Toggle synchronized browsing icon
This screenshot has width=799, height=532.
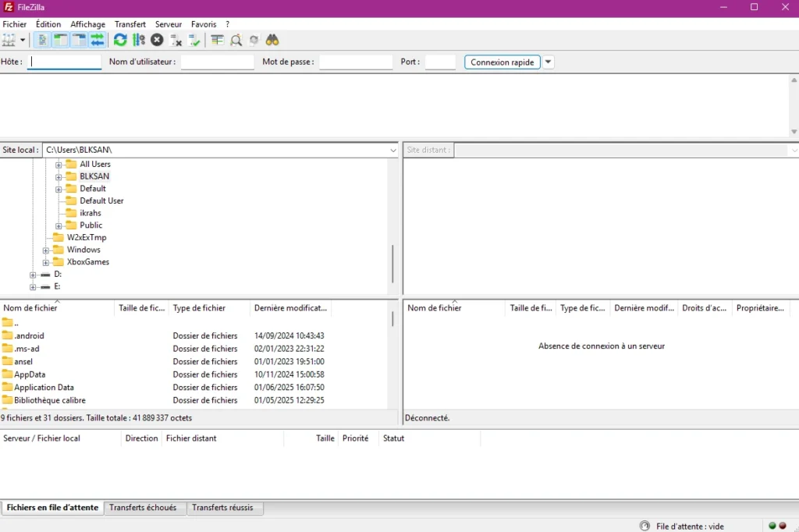pyautogui.click(x=254, y=41)
